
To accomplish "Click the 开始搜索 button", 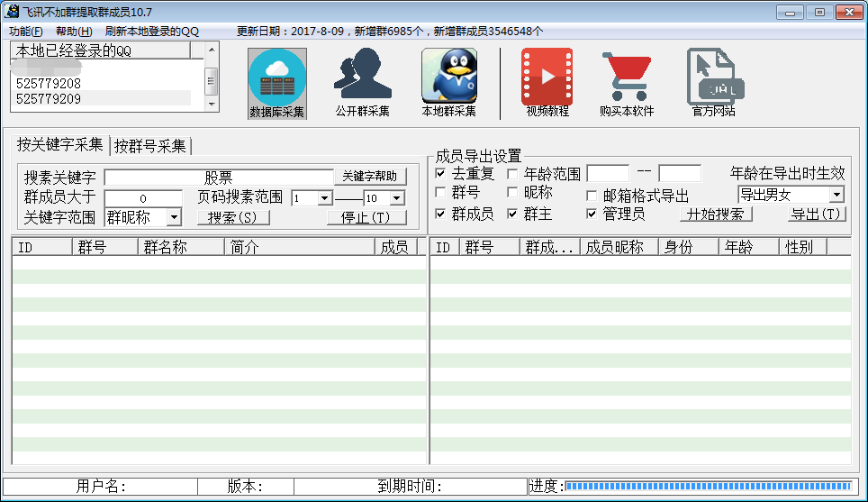I will [x=715, y=214].
